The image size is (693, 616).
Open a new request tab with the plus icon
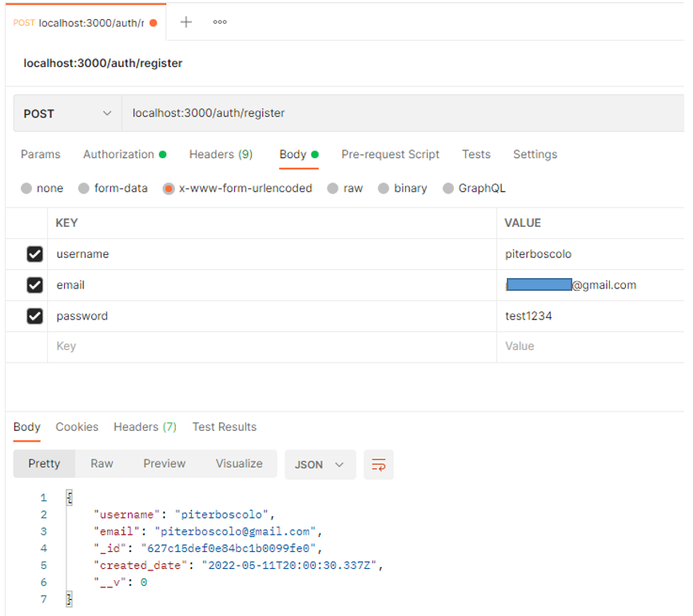click(185, 22)
